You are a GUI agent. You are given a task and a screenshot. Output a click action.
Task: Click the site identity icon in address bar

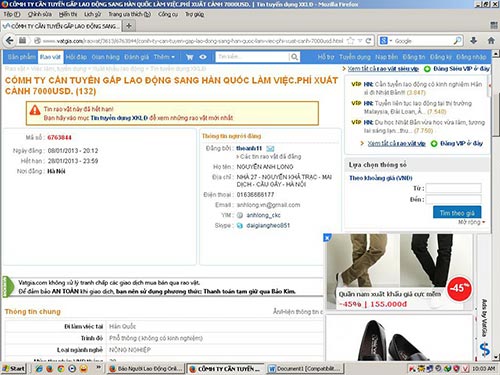coord(37,41)
